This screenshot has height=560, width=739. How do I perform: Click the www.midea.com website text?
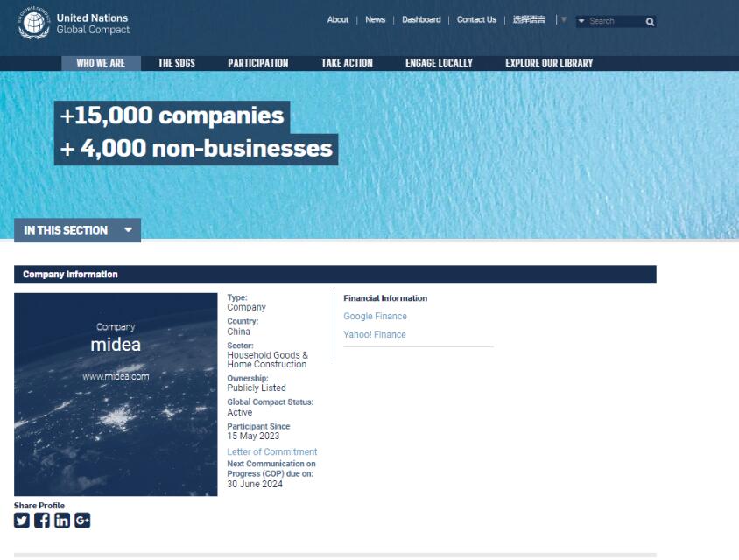116,377
